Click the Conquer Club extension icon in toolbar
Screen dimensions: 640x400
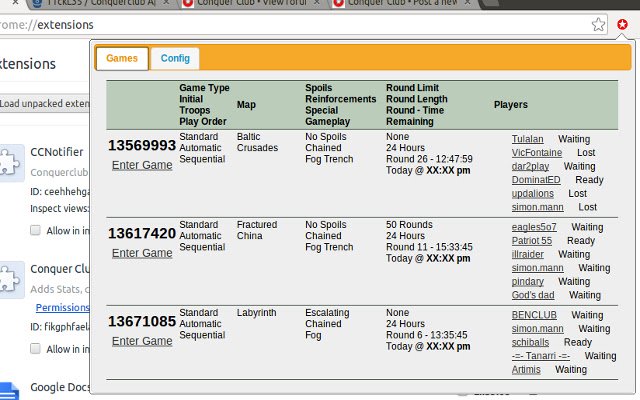pos(622,24)
